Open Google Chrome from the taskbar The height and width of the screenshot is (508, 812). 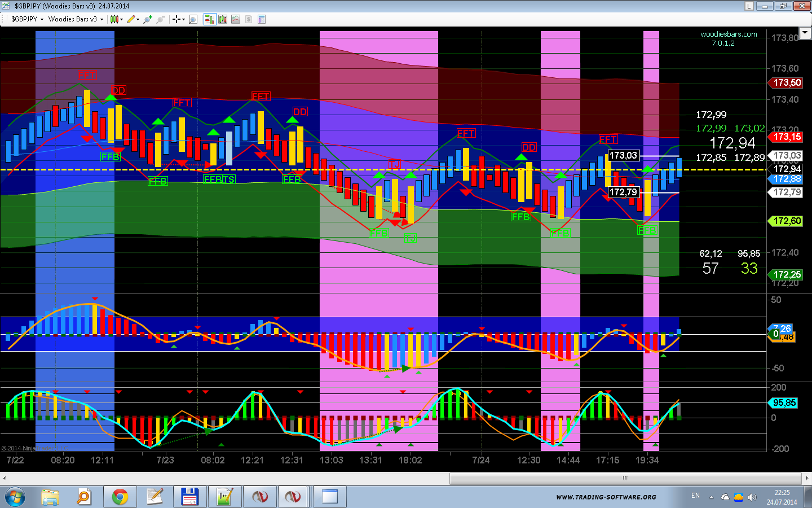[x=120, y=497]
